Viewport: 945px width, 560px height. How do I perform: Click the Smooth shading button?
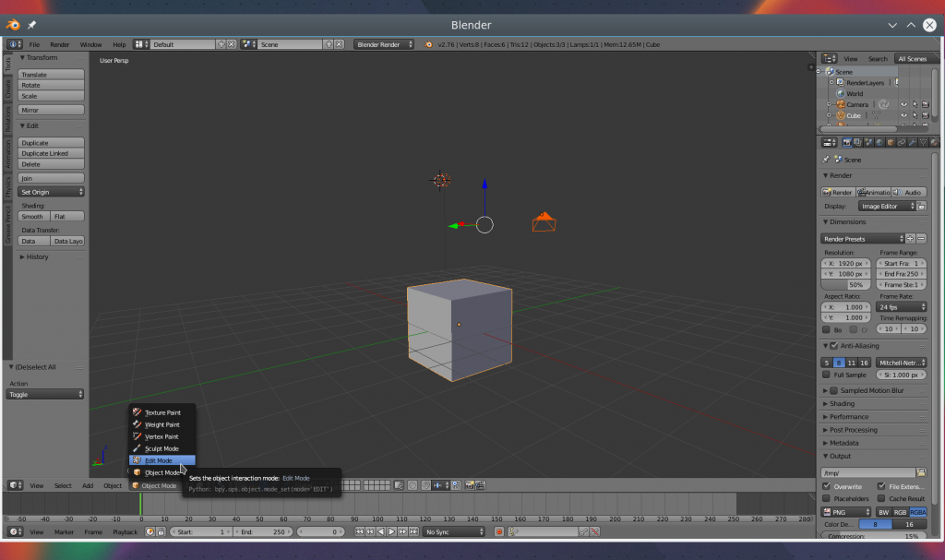[x=33, y=217]
